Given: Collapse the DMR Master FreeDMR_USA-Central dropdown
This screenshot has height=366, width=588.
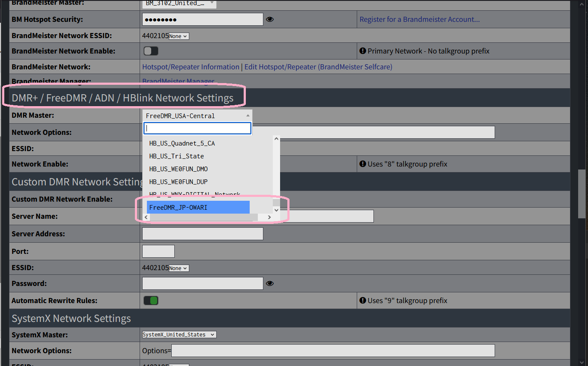Looking at the screenshot, I should tap(197, 116).
